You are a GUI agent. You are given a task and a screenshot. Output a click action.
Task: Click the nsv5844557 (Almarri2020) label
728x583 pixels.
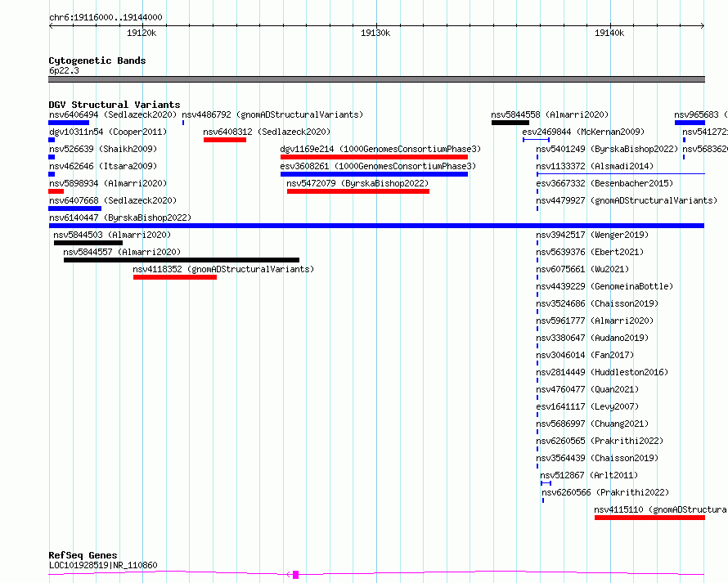tap(122, 252)
